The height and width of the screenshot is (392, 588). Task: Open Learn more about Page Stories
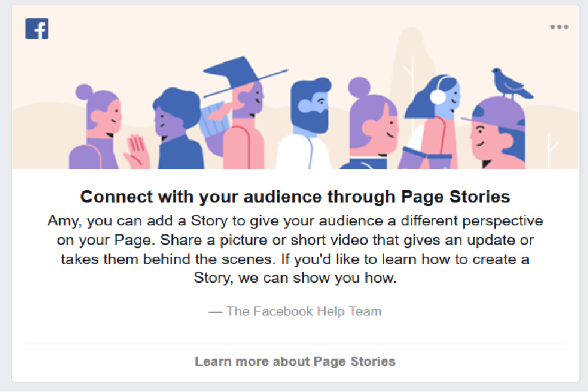click(295, 361)
